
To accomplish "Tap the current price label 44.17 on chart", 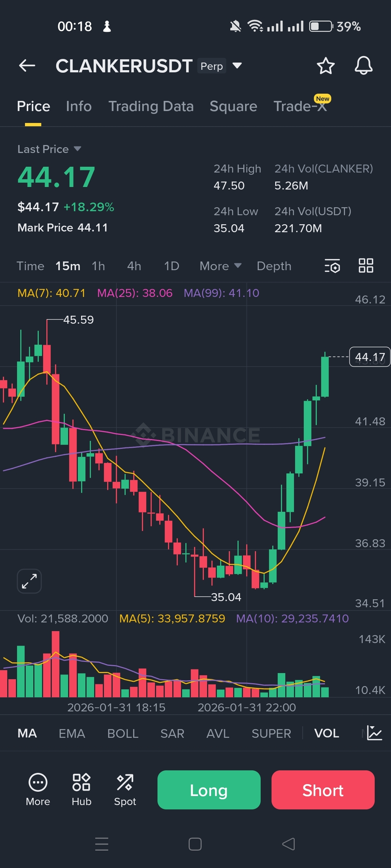I will 370,357.
